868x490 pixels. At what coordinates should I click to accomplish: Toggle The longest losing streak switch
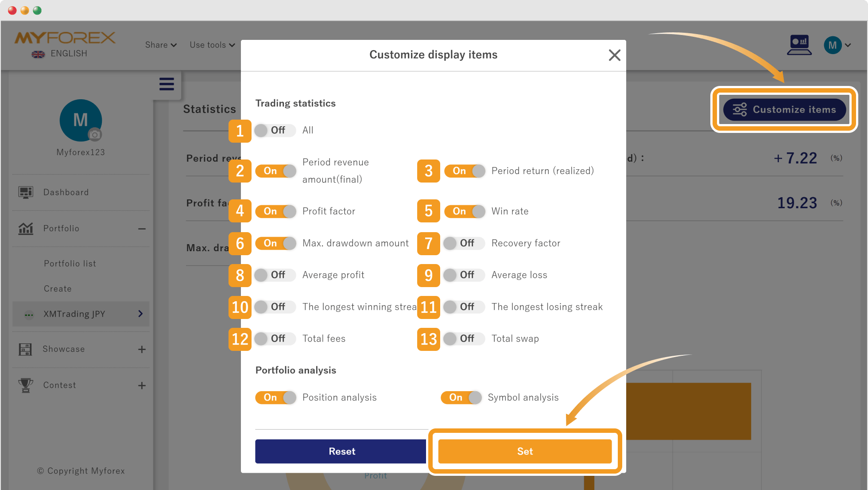click(x=464, y=307)
